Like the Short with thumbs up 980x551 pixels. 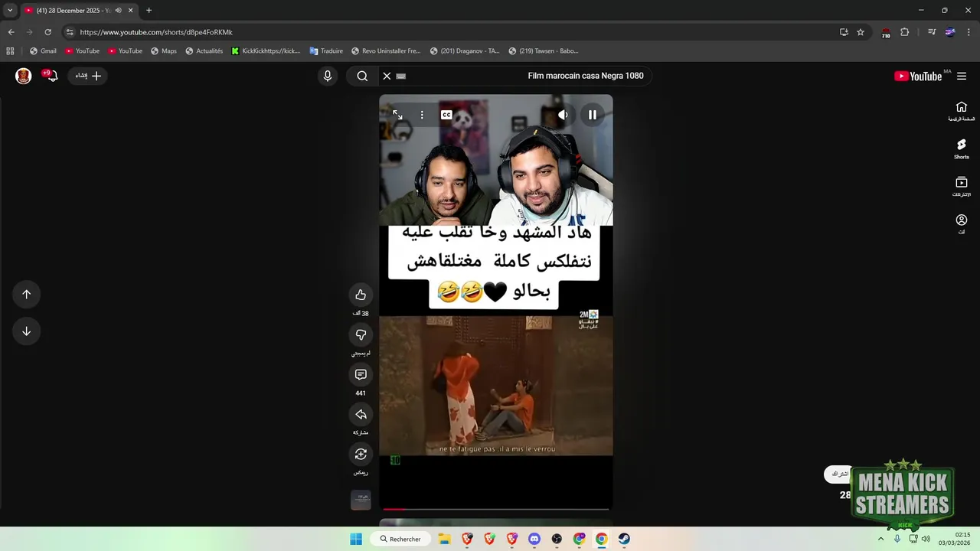point(361,295)
